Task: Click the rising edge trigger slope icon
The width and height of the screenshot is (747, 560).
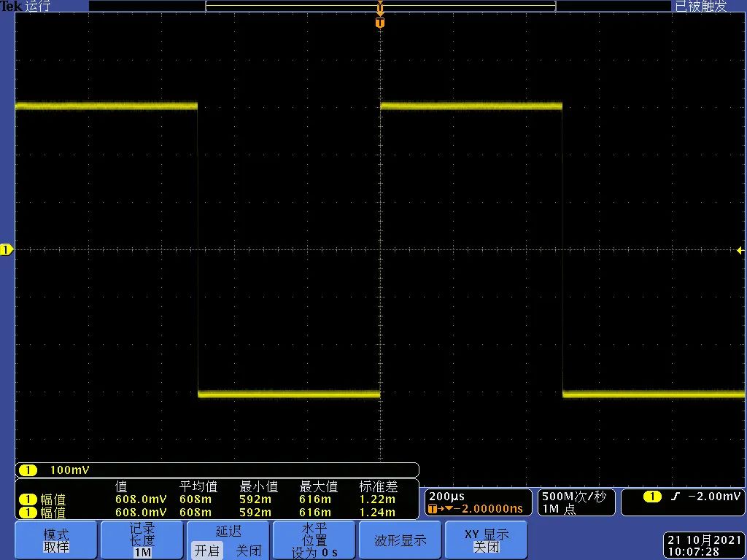Action: tap(675, 497)
